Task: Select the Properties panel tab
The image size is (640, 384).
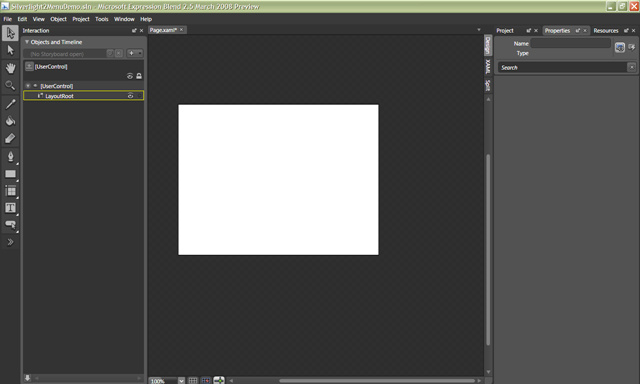Action: (557, 31)
